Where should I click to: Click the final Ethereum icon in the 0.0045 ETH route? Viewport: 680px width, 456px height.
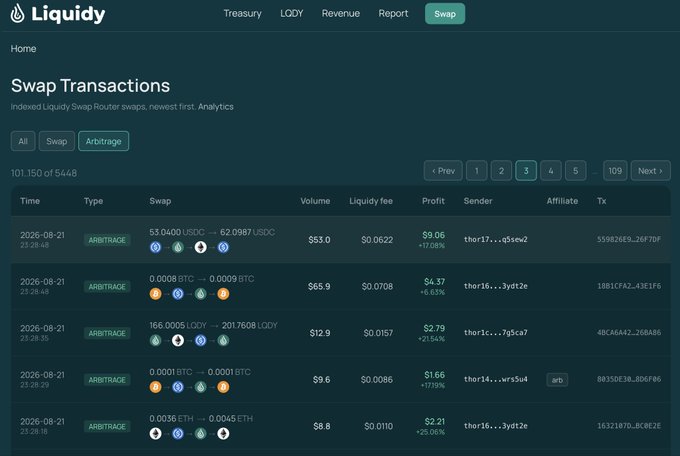(x=223, y=433)
